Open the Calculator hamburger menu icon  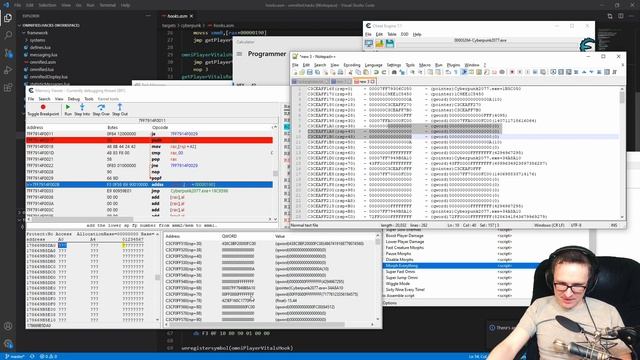(x=240, y=54)
